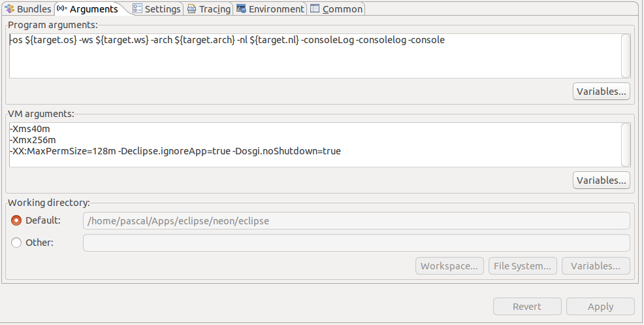Image resolution: width=644 pixels, height=325 pixels.
Task: Click the File System... button
Action: click(x=523, y=266)
